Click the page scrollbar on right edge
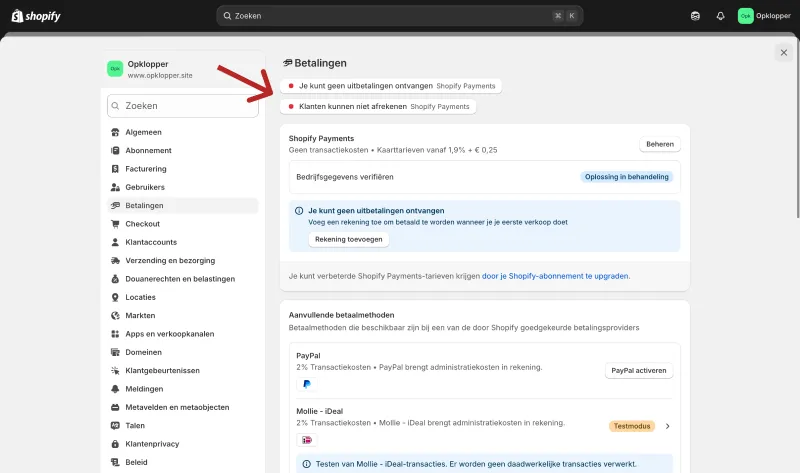The image size is (800, 473). click(x=797, y=129)
